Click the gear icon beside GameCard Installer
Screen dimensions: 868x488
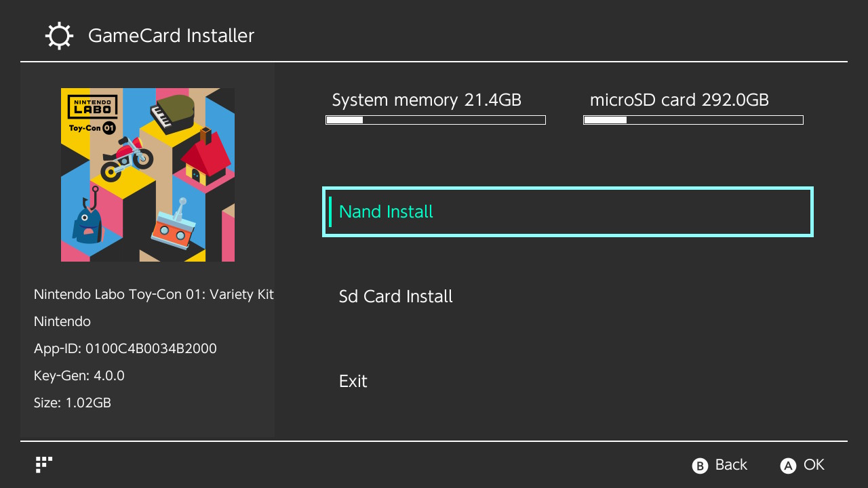pyautogui.click(x=59, y=35)
